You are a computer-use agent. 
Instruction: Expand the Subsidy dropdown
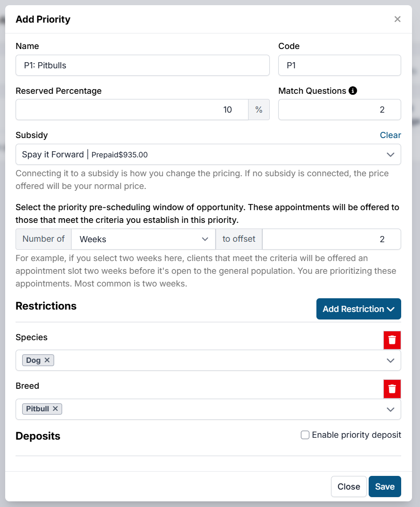click(390, 155)
